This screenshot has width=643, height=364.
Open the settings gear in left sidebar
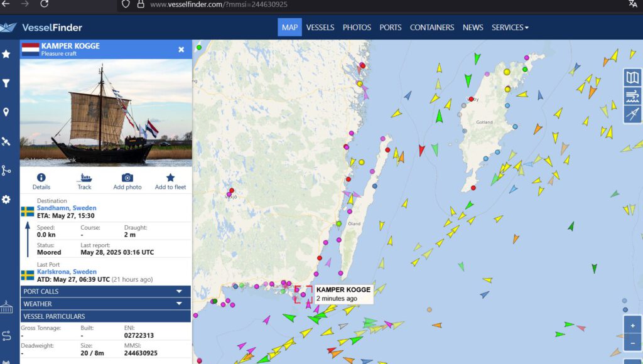pyautogui.click(x=6, y=200)
